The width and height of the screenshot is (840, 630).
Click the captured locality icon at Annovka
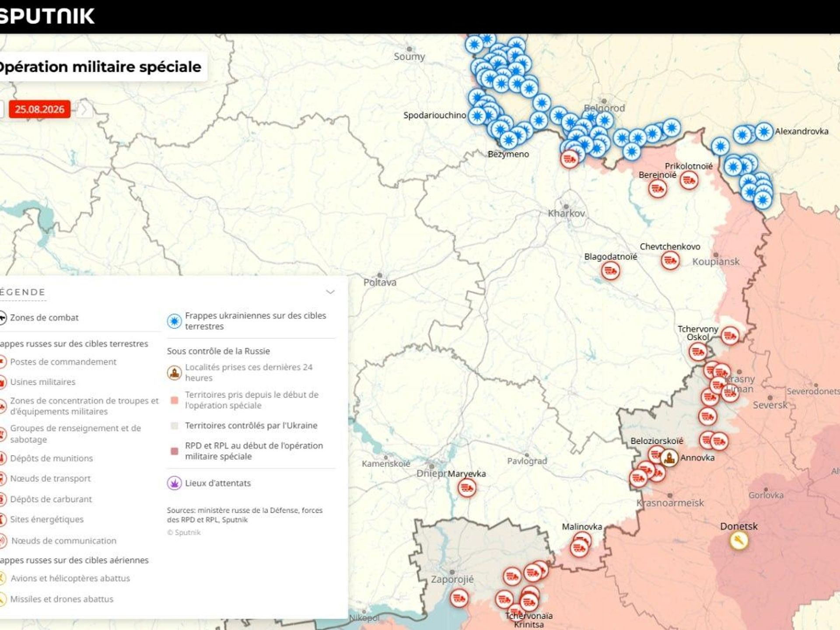(x=669, y=458)
